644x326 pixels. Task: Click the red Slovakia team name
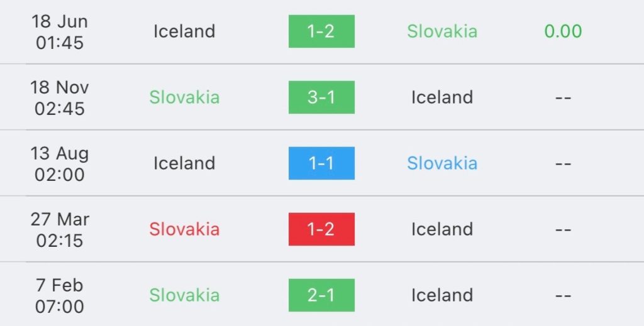(184, 229)
